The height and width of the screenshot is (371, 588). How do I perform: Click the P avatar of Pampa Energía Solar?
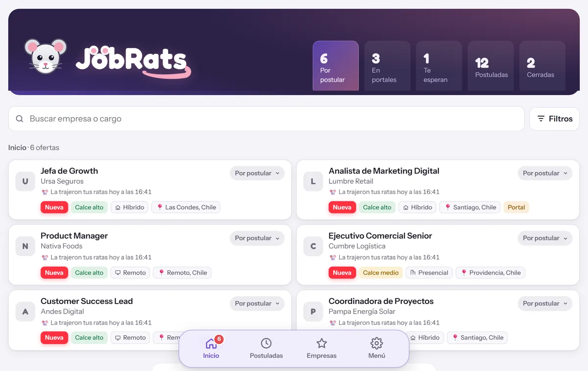(313, 311)
